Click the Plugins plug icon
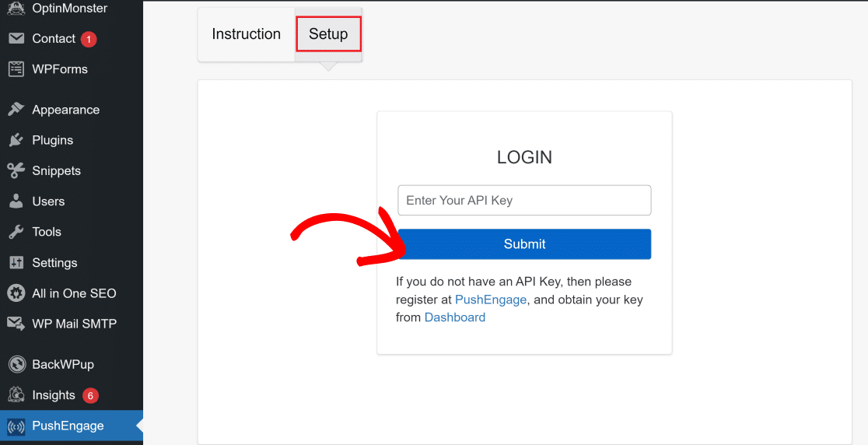 pyautogui.click(x=16, y=140)
